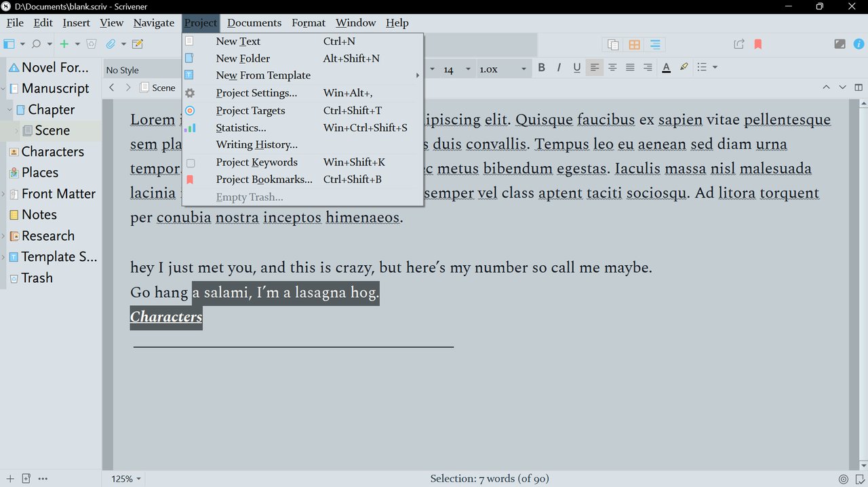Open the No Style paragraph dropdown
This screenshot has width=868, height=487.
(x=142, y=69)
